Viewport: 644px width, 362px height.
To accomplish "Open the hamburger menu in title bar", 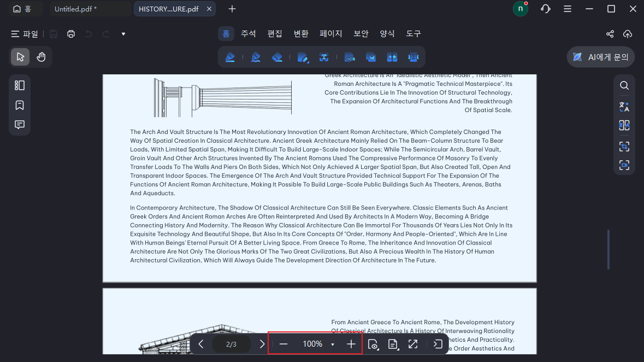I will (x=568, y=9).
